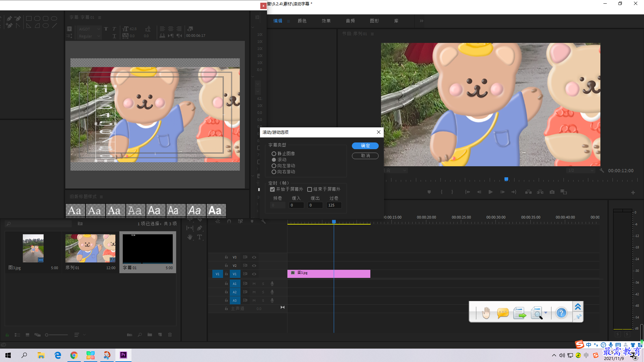This screenshot has height=362, width=644.
Task: Open the button editor plus icon
Action: [633, 192]
